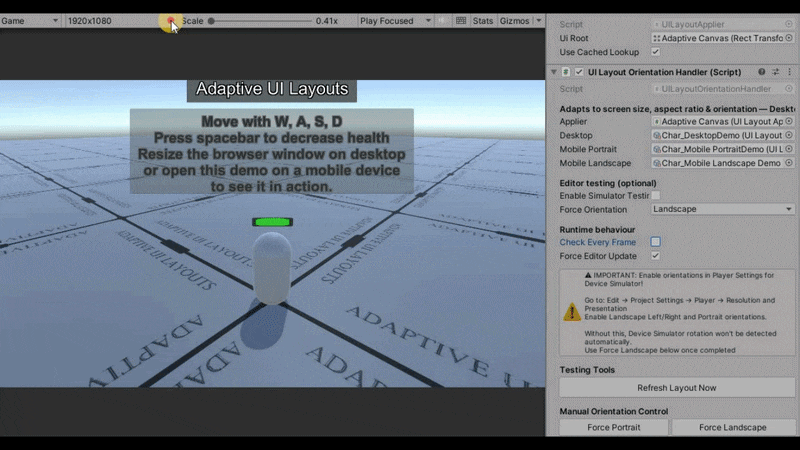Image resolution: width=800 pixels, height=450 pixels.
Task: Click the Force Landscape button
Action: [733, 427]
